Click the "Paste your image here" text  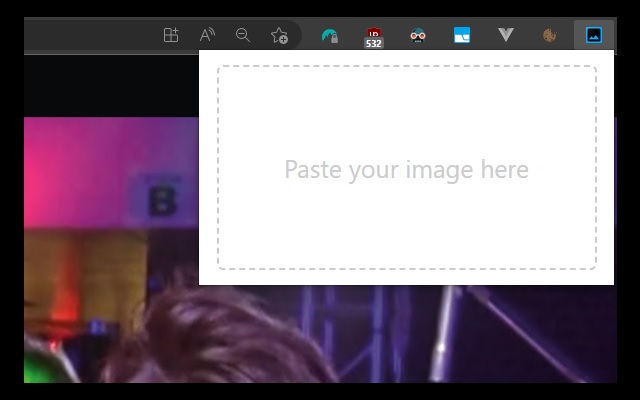tap(406, 169)
